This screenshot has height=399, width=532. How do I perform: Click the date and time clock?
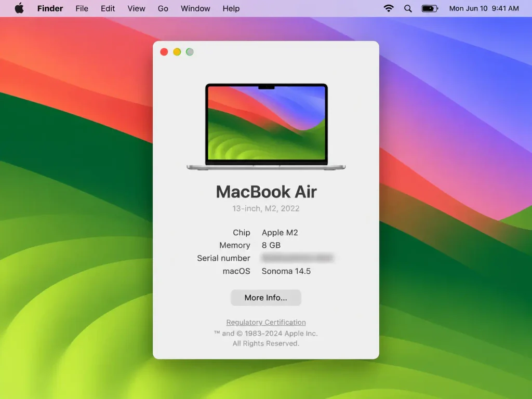pyautogui.click(x=484, y=8)
